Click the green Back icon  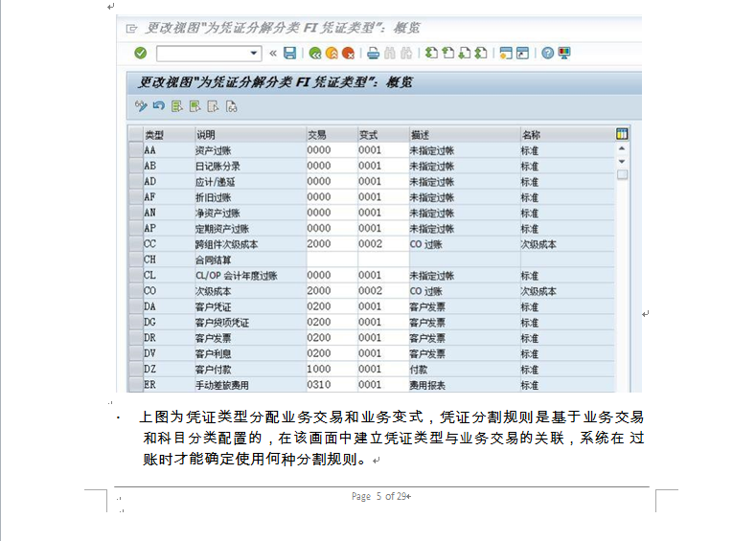tap(315, 53)
